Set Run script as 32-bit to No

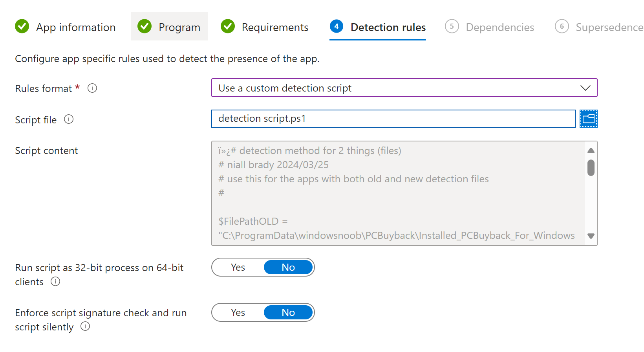click(x=288, y=267)
